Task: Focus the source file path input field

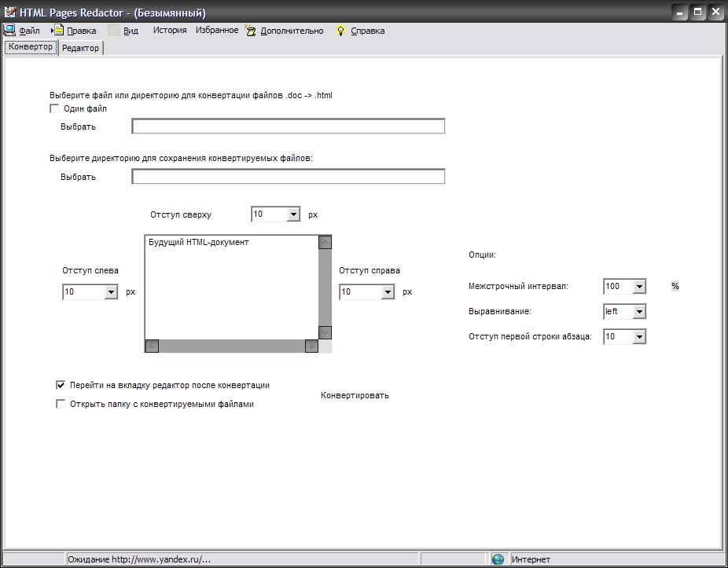Action: tap(289, 126)
